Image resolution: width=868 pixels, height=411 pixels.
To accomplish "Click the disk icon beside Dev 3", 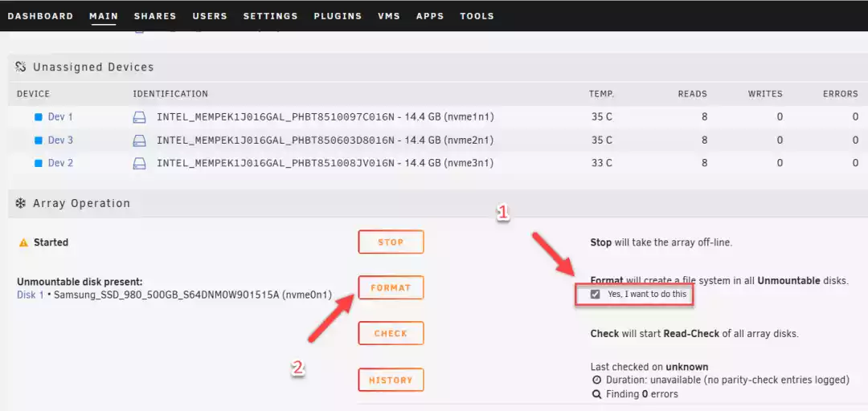I will [x=140, y=140].
